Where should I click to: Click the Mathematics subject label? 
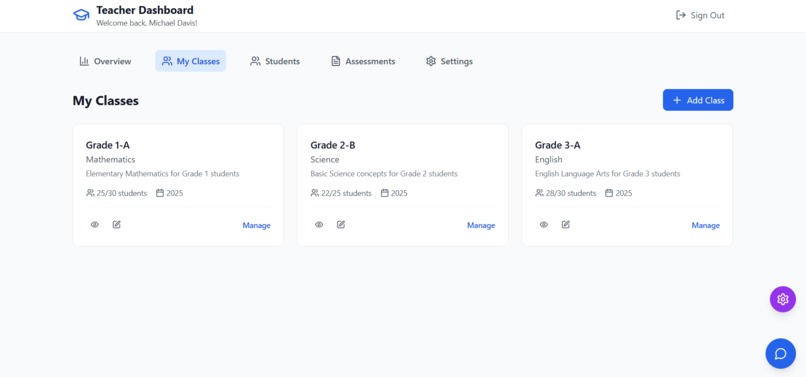(111, 159)
